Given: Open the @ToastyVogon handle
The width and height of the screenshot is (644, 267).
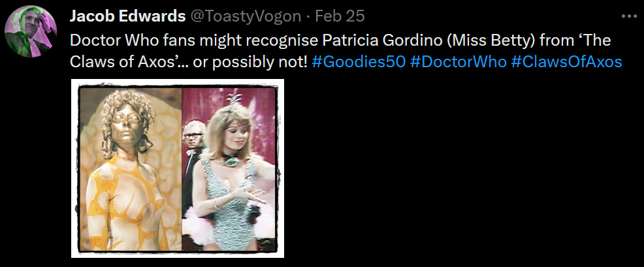Looking at the screenshot, I should (245, 16).
